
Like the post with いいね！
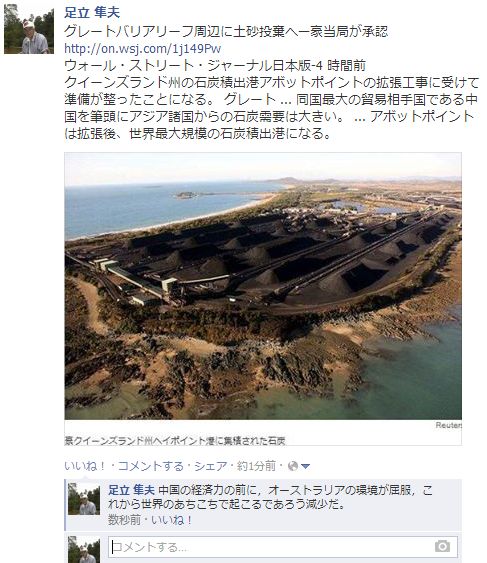pos(85,466)
